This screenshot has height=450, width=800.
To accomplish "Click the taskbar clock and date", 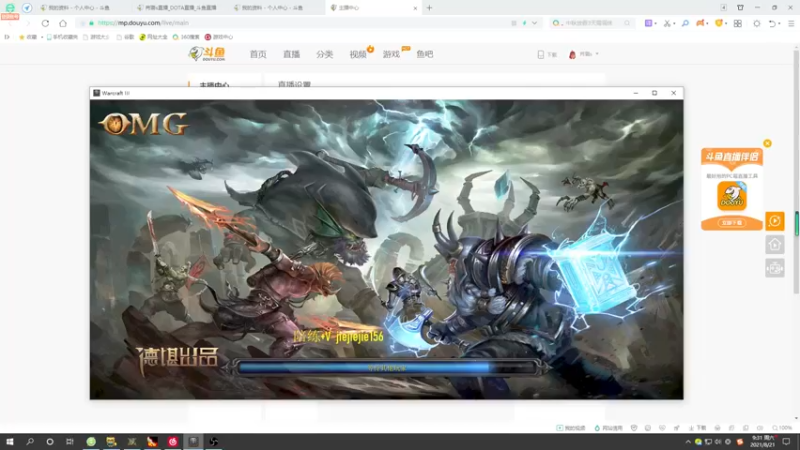I will (764, 442).
